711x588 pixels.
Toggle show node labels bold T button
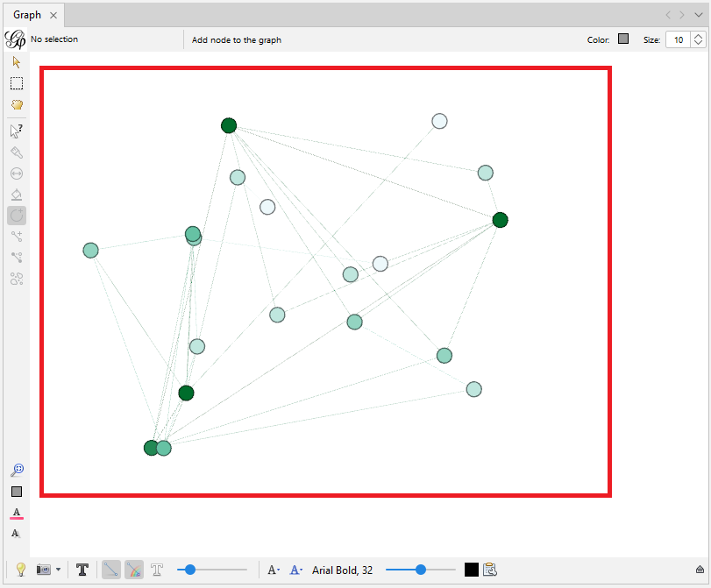click(x=82, y=570)
